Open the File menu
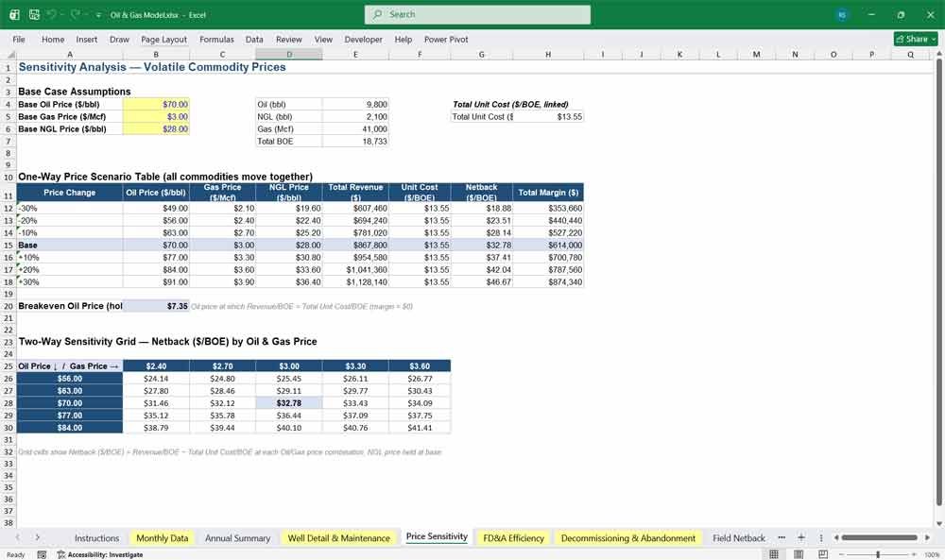This screenshot has width=945, height=560. point(19,39)
